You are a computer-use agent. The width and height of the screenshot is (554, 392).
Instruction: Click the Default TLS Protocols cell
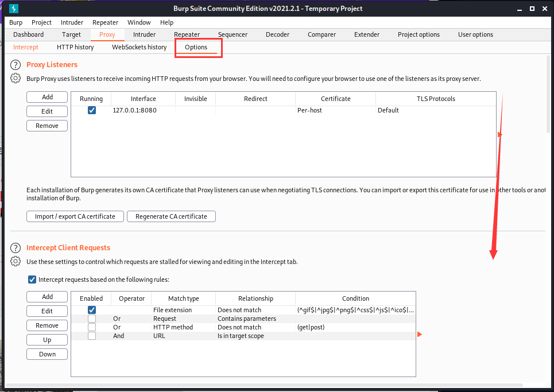coord(436,110)
